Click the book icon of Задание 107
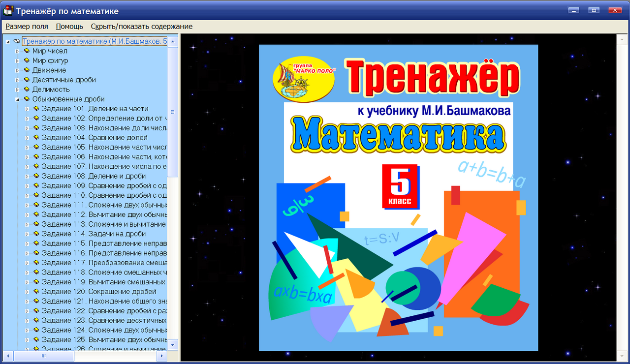The image size is (630, 364). pyautogui.click(x=36, y=166)
